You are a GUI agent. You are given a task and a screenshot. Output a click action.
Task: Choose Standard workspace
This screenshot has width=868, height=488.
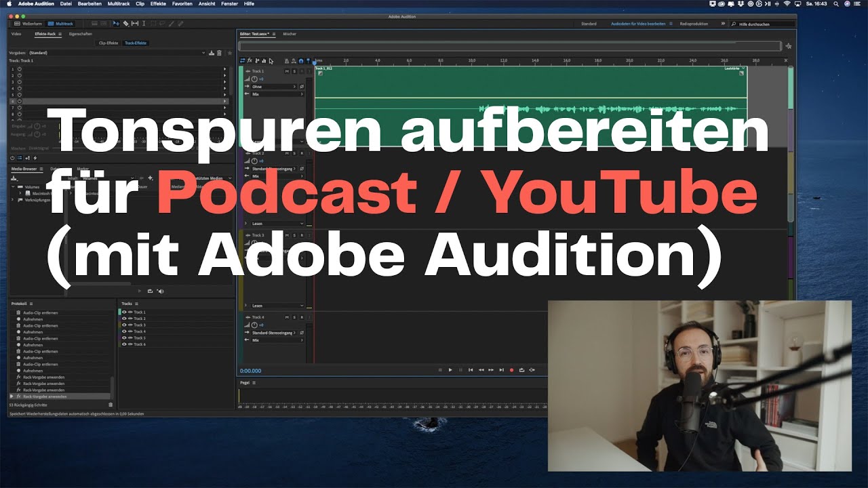click(x=589, y=24)
